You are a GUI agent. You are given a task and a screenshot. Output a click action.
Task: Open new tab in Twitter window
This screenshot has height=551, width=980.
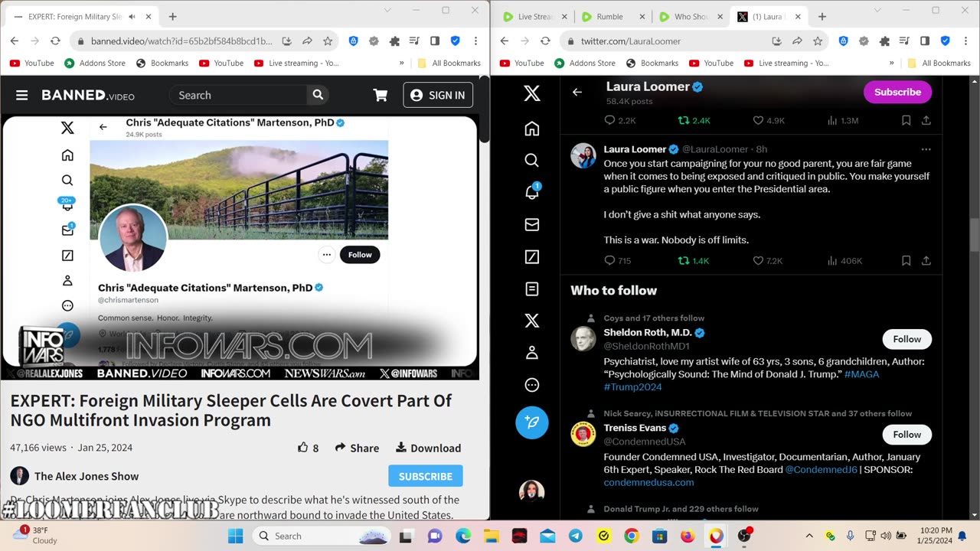822,16
